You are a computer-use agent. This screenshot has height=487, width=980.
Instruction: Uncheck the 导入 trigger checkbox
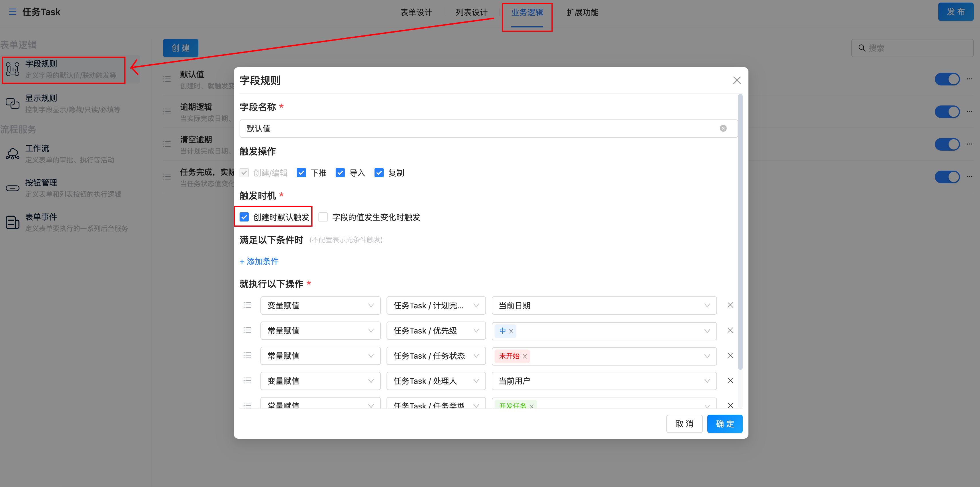point(340,173)
